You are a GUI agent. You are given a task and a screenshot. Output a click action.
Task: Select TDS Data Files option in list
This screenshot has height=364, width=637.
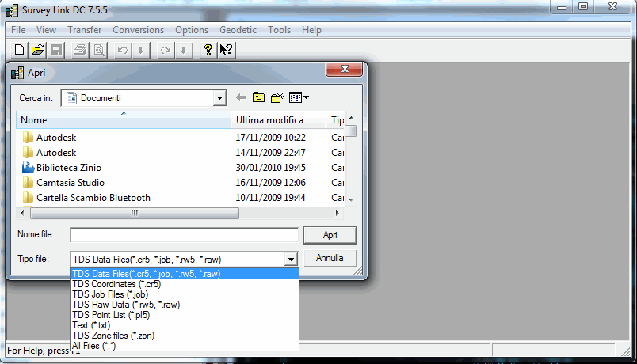tap(185, 274)
